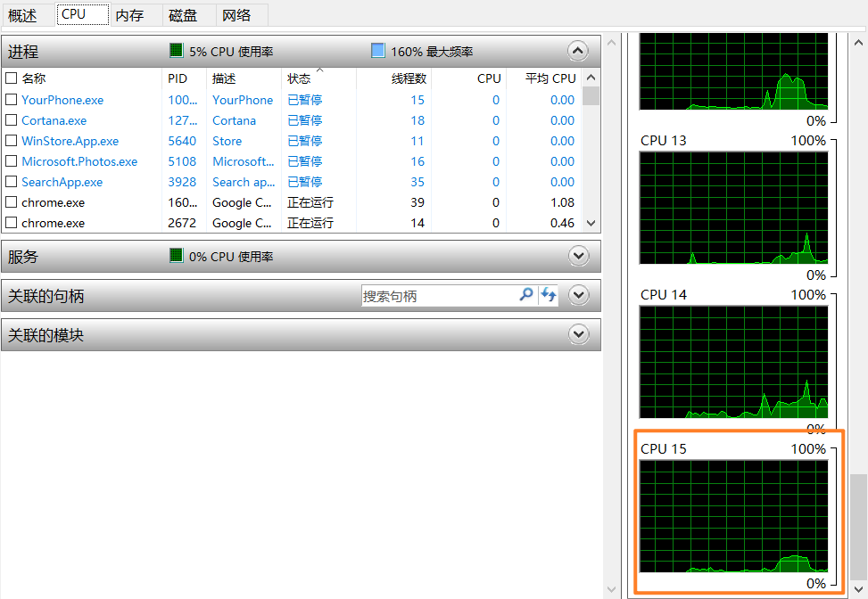Check the YourPhone.exe process checkbox
Screen dimensions: 868x599
click(x=11, y=100)
